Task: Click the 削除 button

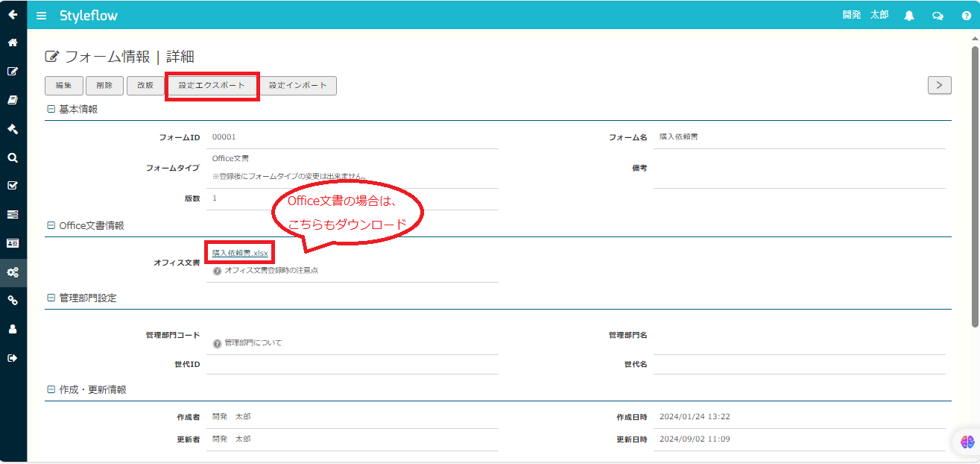Action: coord(105,86)
